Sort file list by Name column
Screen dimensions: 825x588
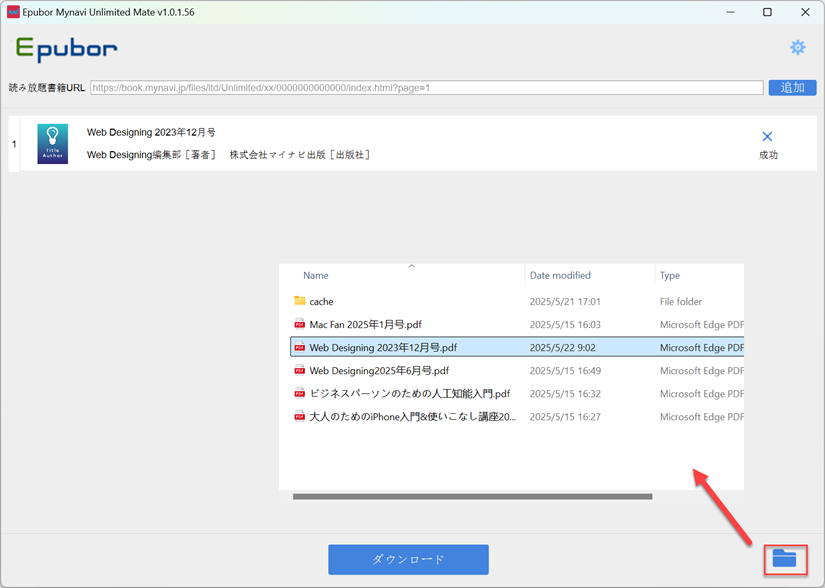pos(316,275)
